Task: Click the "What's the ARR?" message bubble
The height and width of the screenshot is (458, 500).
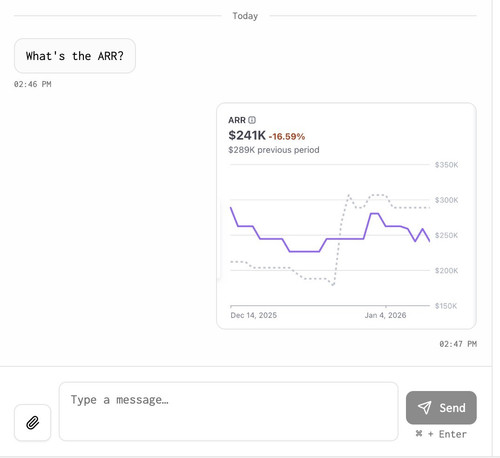Action: click(75, 56)
